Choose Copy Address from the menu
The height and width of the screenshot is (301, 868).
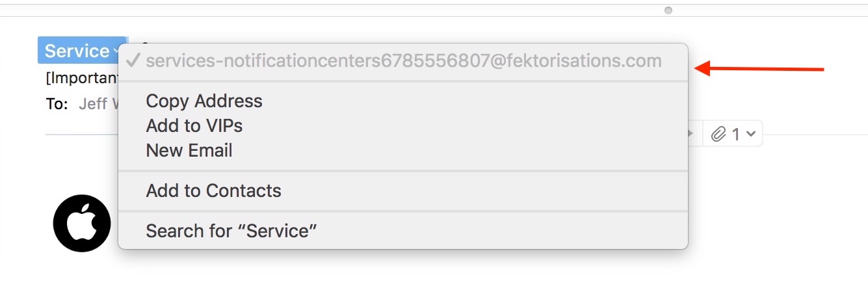pyautogui.click(x=204, y=101)
